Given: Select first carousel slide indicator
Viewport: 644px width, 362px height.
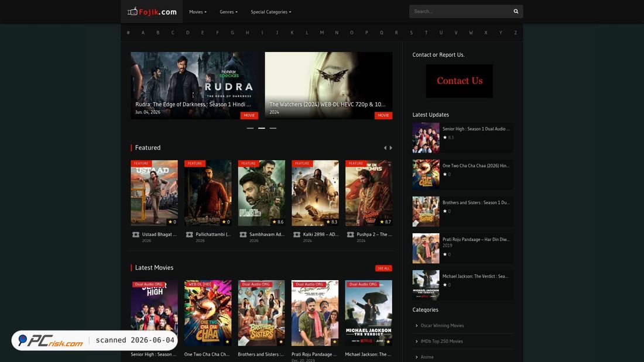Looking at the screenshot, I should (x=250, y=128).
